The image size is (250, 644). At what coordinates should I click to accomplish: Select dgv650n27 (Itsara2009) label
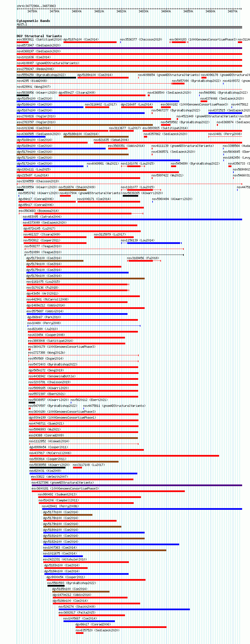click(x=77, y=93)
